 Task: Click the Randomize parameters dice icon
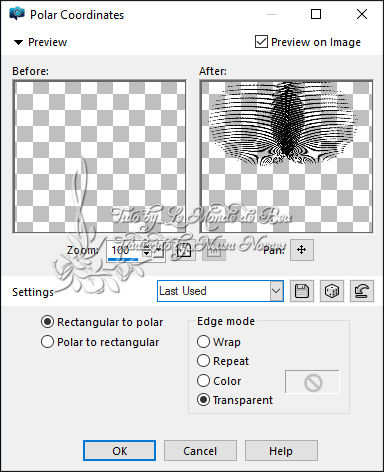click(x=332, y=291)
